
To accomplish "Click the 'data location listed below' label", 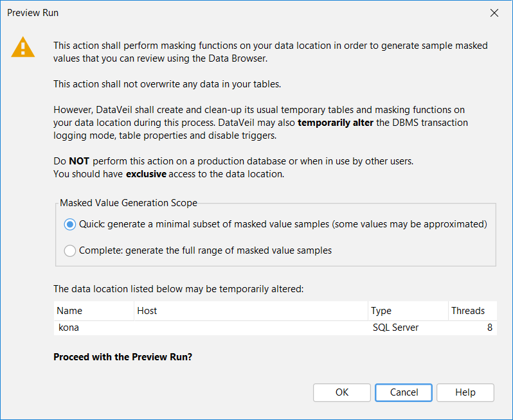I will 178,289.
